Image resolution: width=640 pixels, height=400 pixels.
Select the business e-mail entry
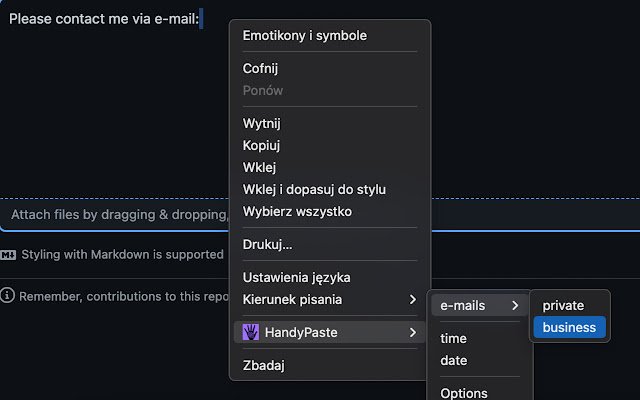tap(569, 327)
